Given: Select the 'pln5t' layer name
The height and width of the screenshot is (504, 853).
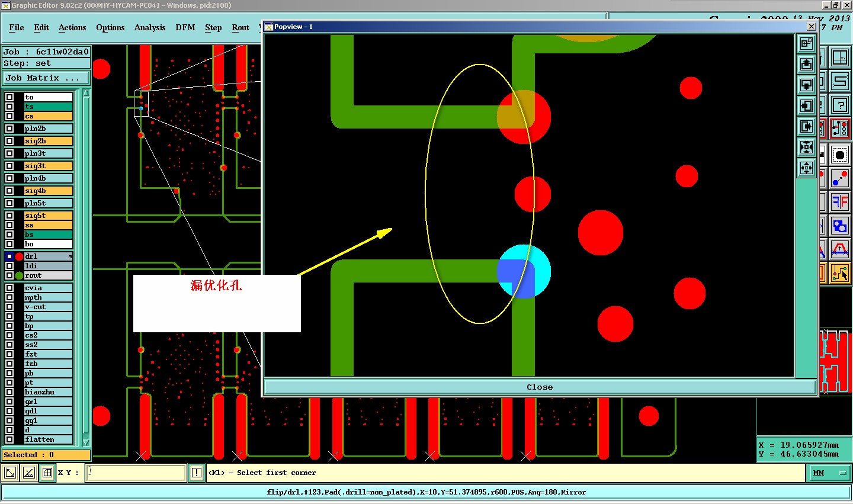Looking at the screenshot, I should pyautogui.click(x=49, y=203).
